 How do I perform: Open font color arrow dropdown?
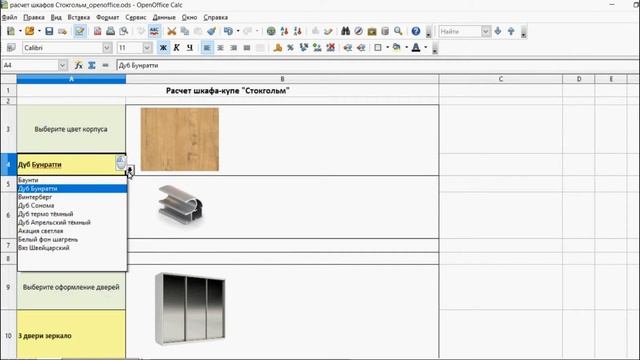[425, 48]
